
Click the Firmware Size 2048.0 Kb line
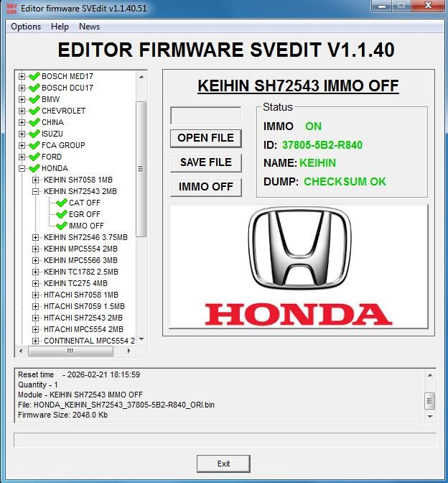click(x=62, y=415)
